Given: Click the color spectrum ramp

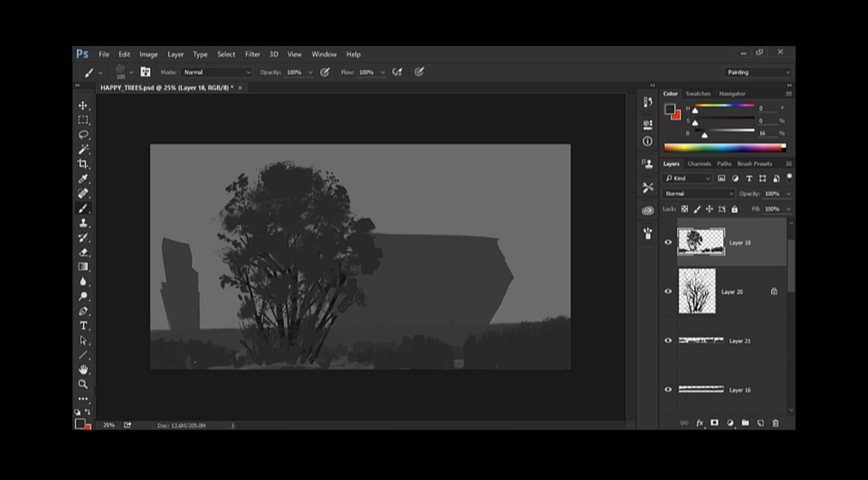Looking at the screenshot, I should (x=723, y=148).
